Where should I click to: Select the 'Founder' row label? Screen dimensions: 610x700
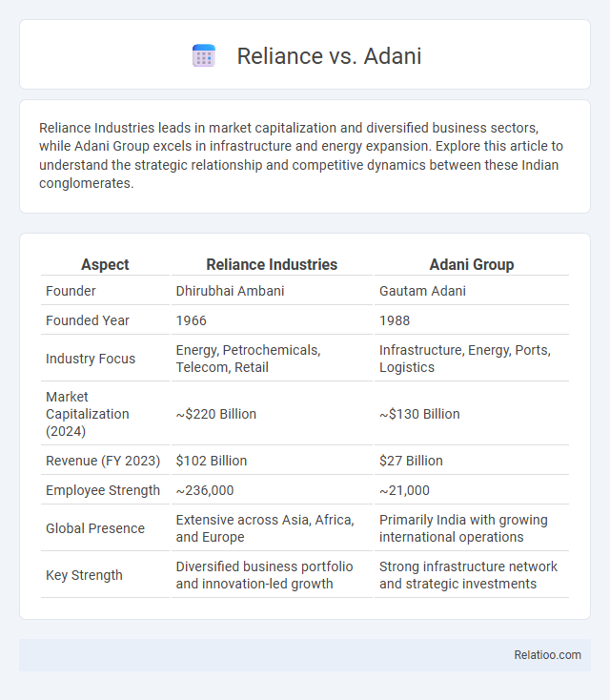click(71, 291)
